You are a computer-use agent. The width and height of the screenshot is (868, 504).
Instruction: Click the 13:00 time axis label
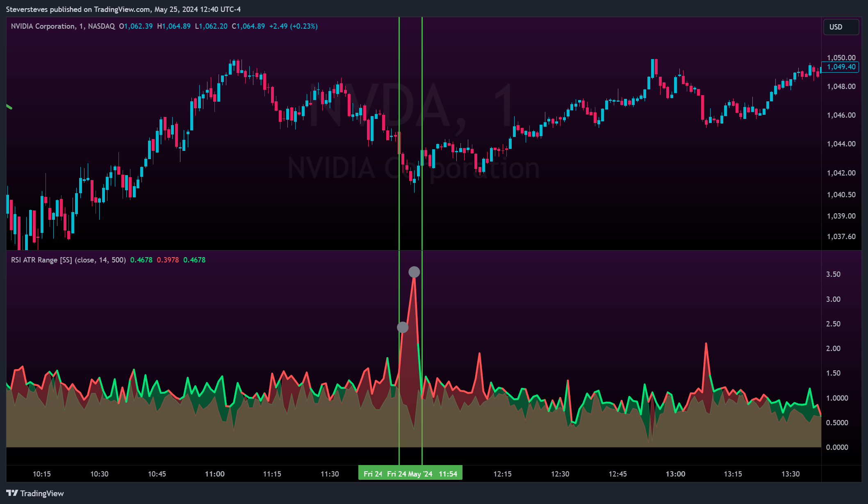(x=675, y=474)
